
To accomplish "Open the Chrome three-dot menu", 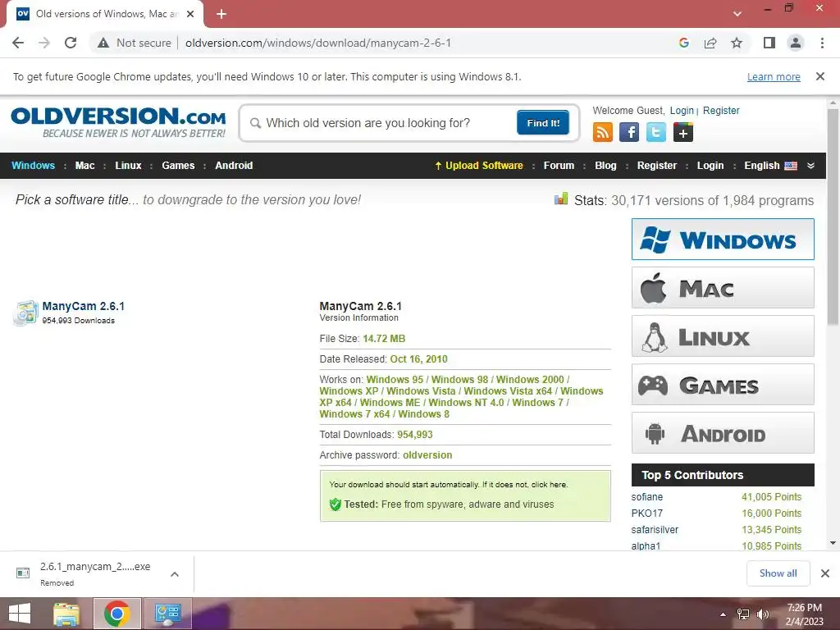I will (x=822, y=43).
